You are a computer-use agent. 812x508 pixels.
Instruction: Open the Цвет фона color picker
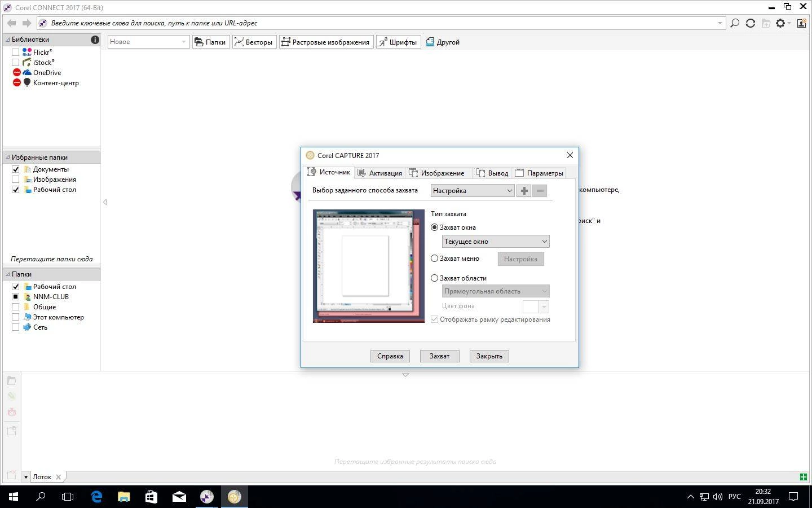click(536, 306)
